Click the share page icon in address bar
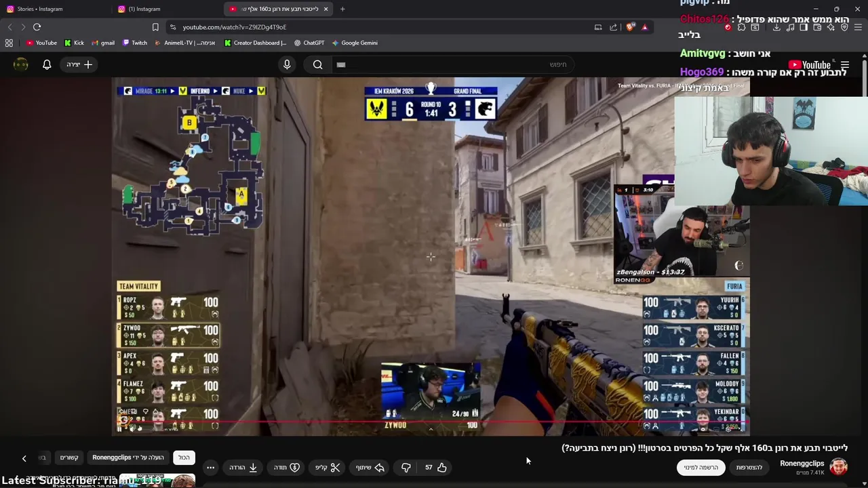This screenshot has height=488, width=868. pos(614,27)
